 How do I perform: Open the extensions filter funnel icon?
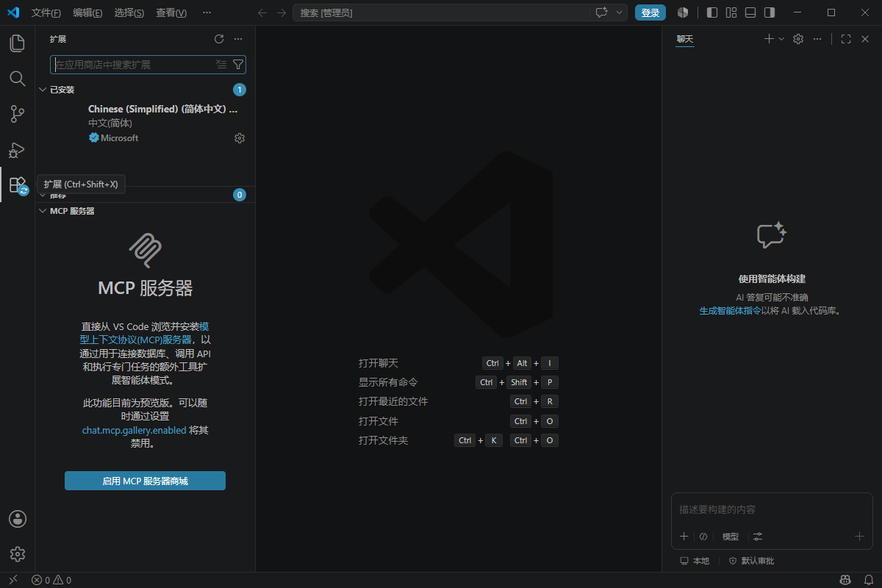tap(237, 65)
